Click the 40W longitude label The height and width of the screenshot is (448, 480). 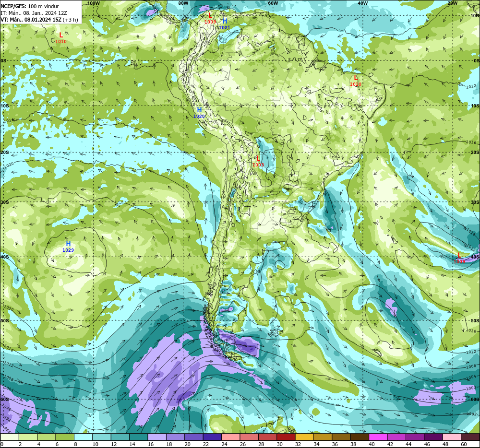coord(362,3)
